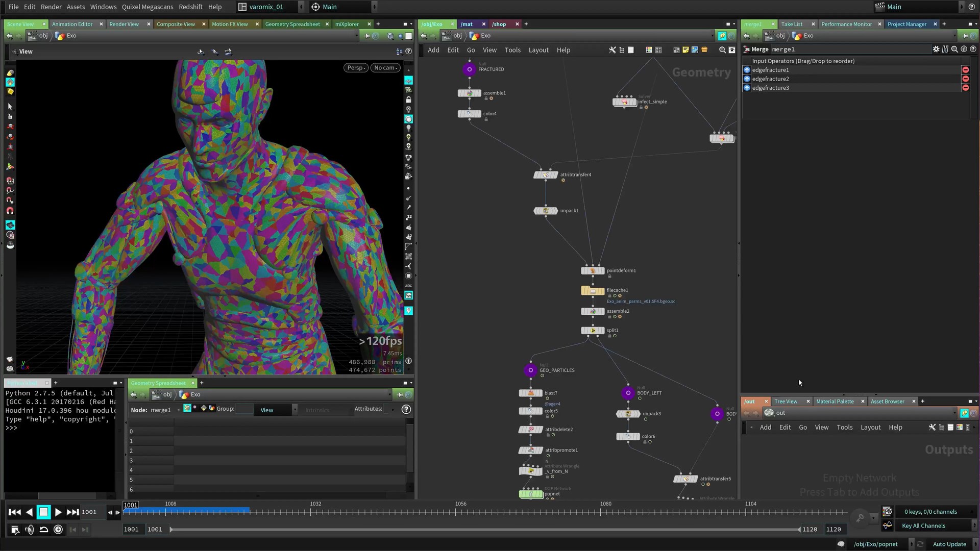
Task: Select the select tool arrow in viewport toolbar
Action: (x=10, y=107)
